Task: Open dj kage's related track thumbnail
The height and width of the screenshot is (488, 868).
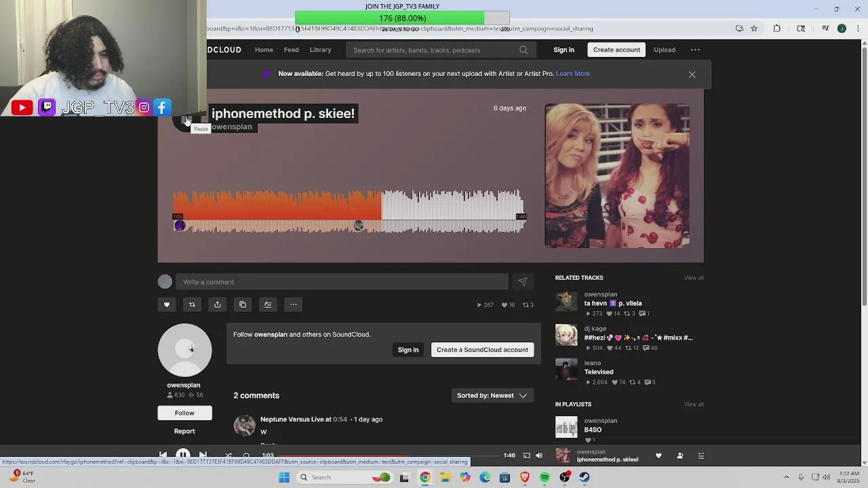Action: (566, 335)
